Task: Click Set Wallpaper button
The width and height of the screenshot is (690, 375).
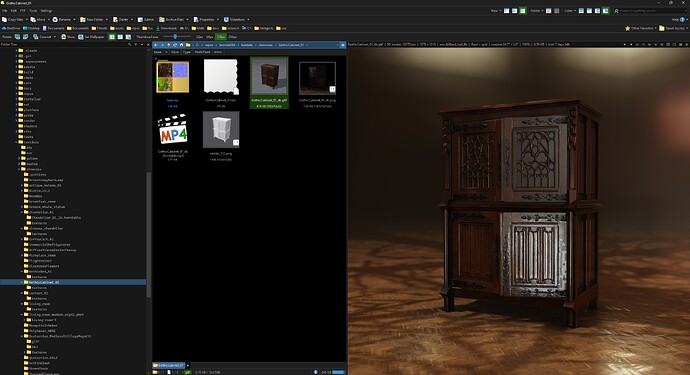Action: [x=91, y=37]
